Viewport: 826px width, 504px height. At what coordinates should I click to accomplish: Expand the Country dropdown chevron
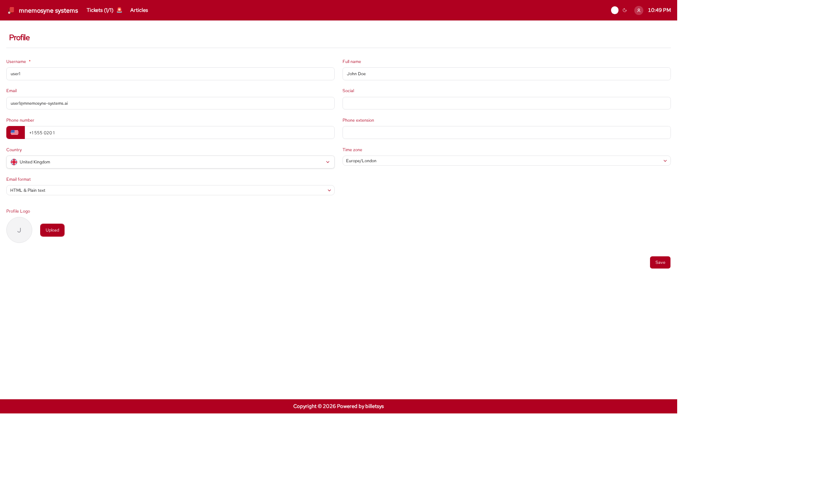[328, 162]
